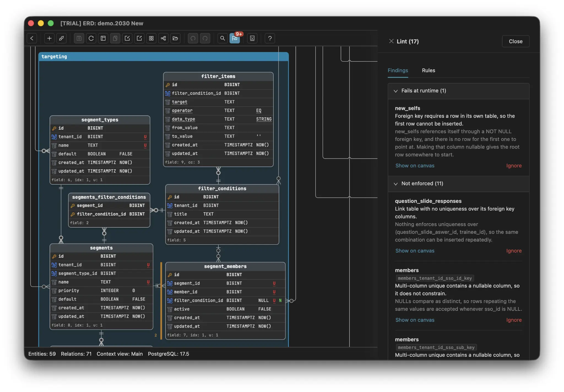The height and width of the screenshot is (392, 564).
Task: Click the members_tenant_id_sso_sub_key constraint label
Action: pyautogui.click(x=436, y=347)
